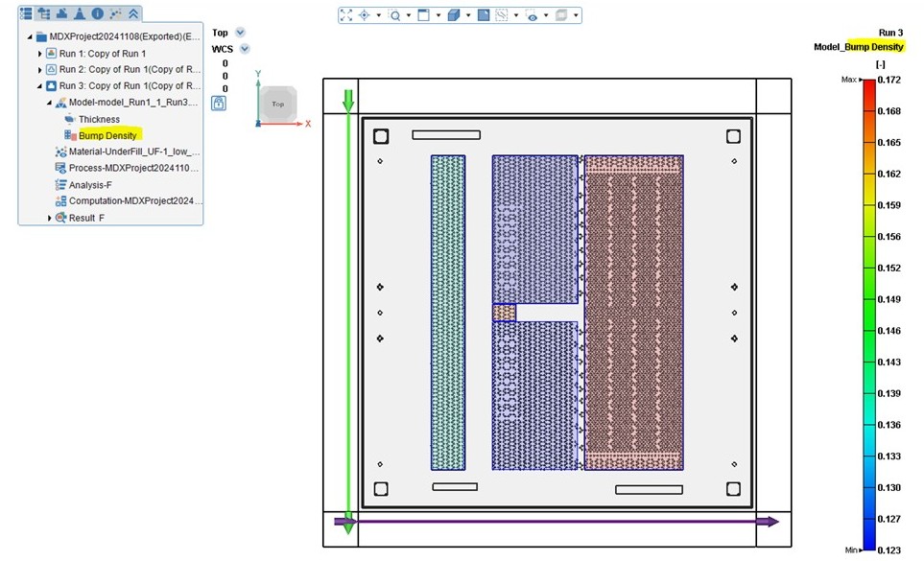The image size is (924, 561).
Task: Click the fit-to-window view icon
Action: click(346, 15)
